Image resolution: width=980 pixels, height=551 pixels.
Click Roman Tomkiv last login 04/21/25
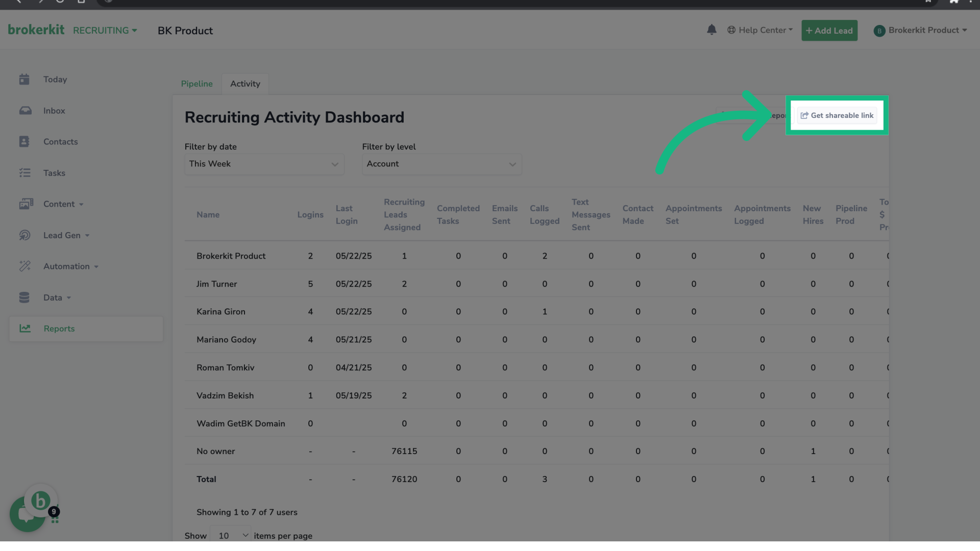[353, 368]
